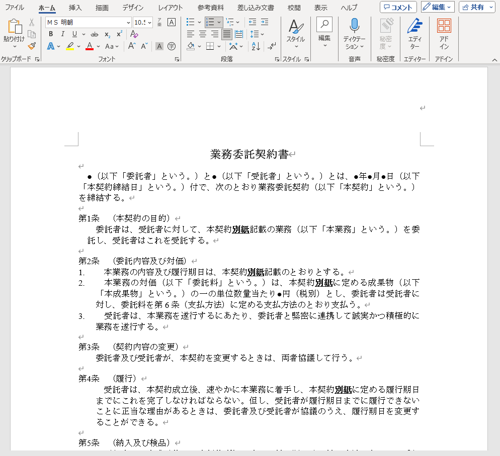Click the Format Painter brush icon
This screenshot has width=500, height=456.
click(32, 46)
